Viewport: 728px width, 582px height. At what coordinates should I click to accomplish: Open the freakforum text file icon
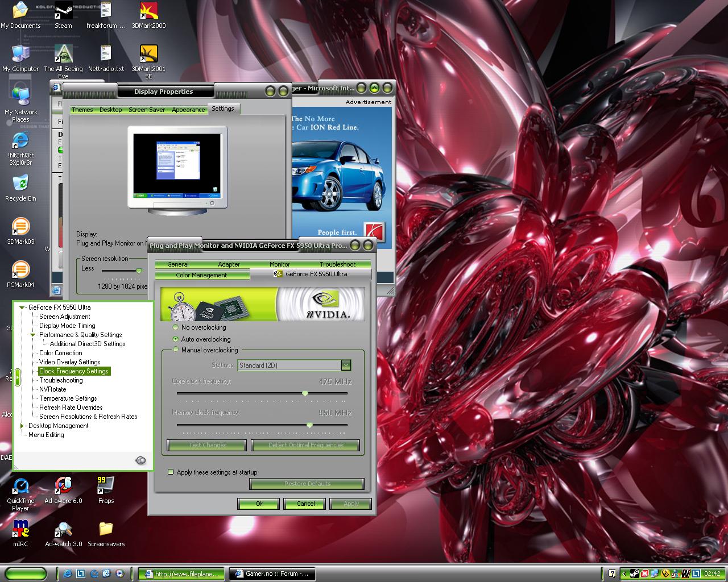coord(106,15)
